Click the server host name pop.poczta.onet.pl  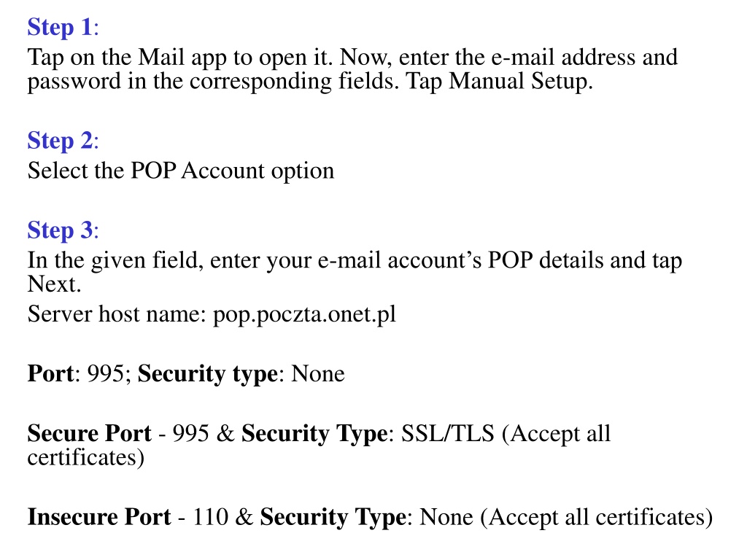[x=304, y=314]
